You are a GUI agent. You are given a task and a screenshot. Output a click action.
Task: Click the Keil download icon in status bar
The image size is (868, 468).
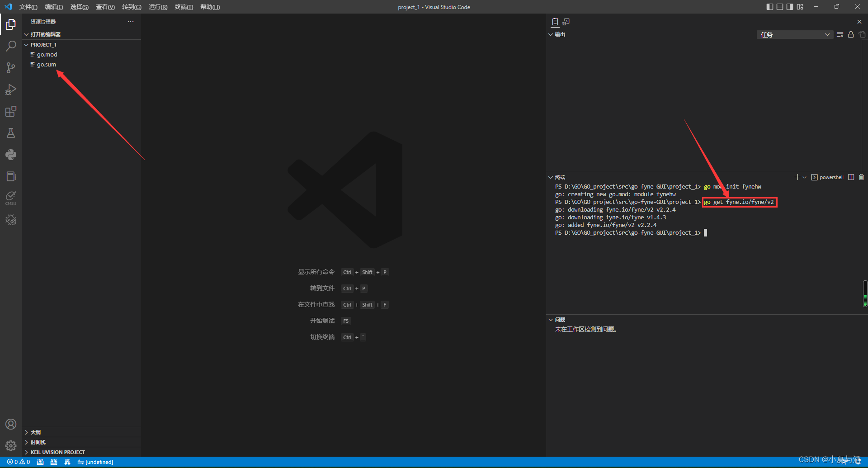click(67, 462)
